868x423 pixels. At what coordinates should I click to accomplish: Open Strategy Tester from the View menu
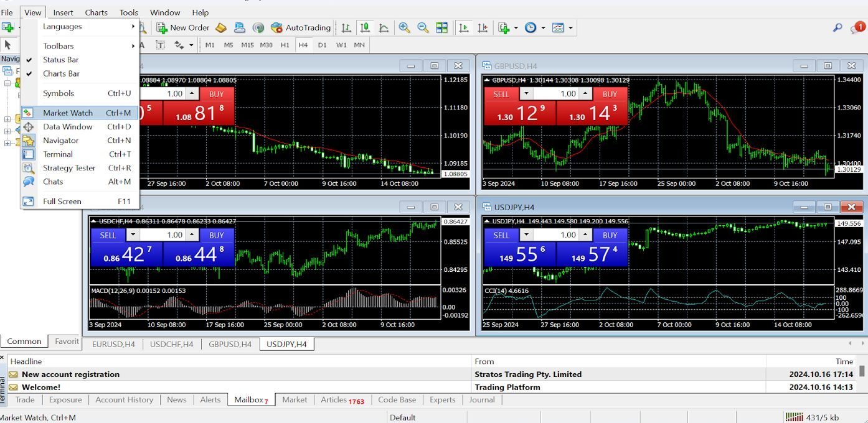[80, 168]
